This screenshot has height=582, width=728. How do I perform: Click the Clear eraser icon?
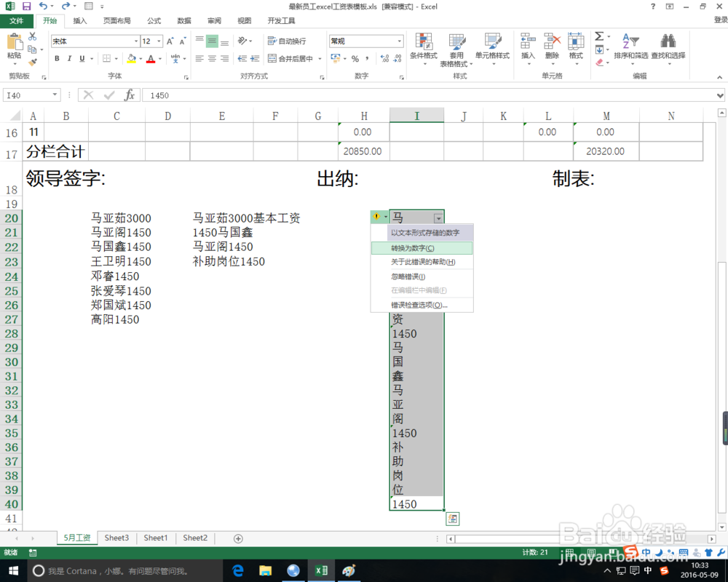point(599,62)
